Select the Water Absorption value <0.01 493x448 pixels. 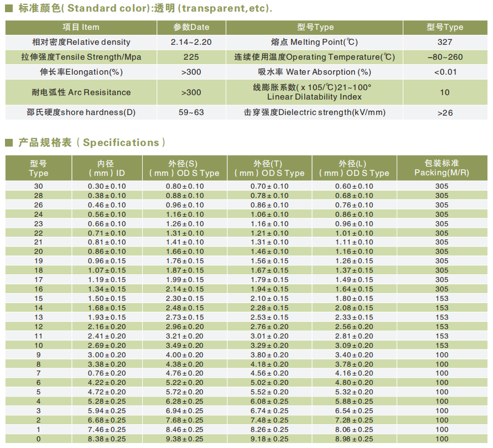(444, 72)
